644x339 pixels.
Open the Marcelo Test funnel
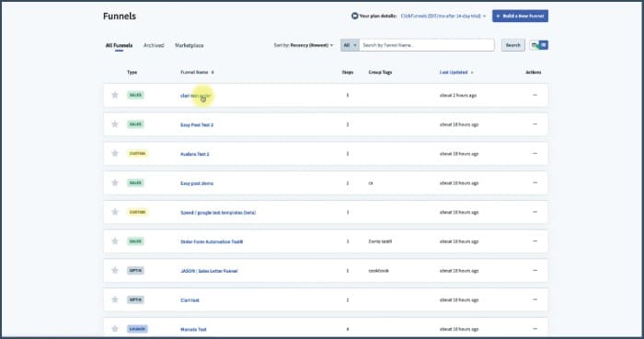pos(193,329)
